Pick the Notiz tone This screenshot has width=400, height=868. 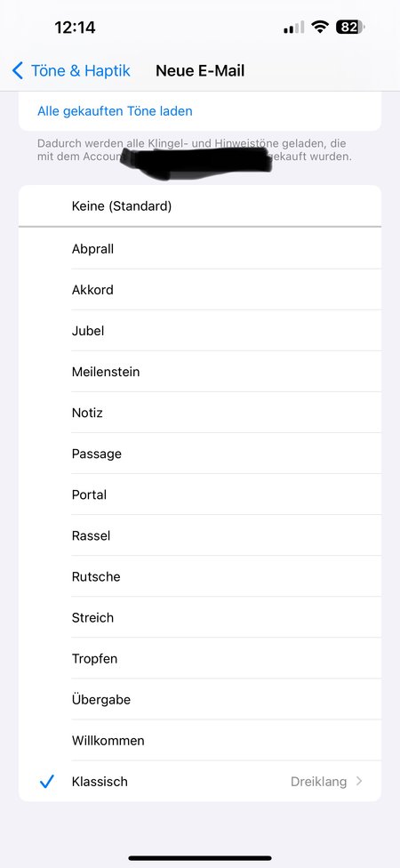(200, 413)
